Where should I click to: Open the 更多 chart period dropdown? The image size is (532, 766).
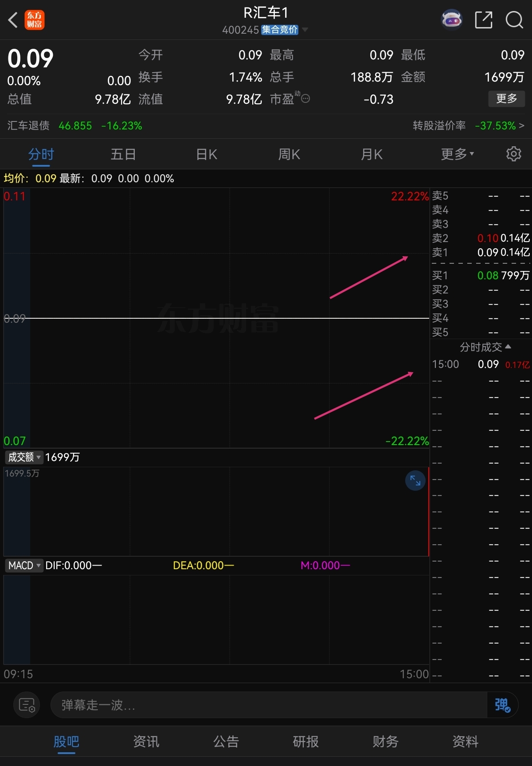coord(458,154)
